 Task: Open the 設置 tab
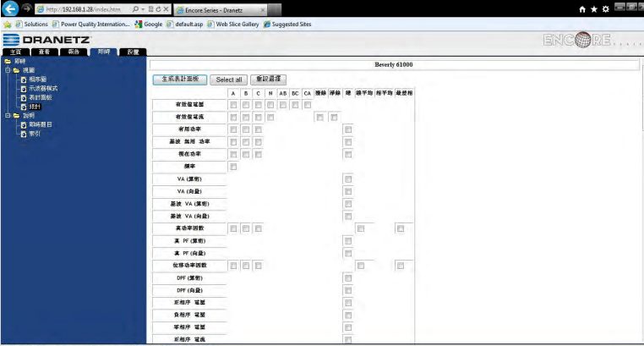pyautogui.click(x=132, y=52)
